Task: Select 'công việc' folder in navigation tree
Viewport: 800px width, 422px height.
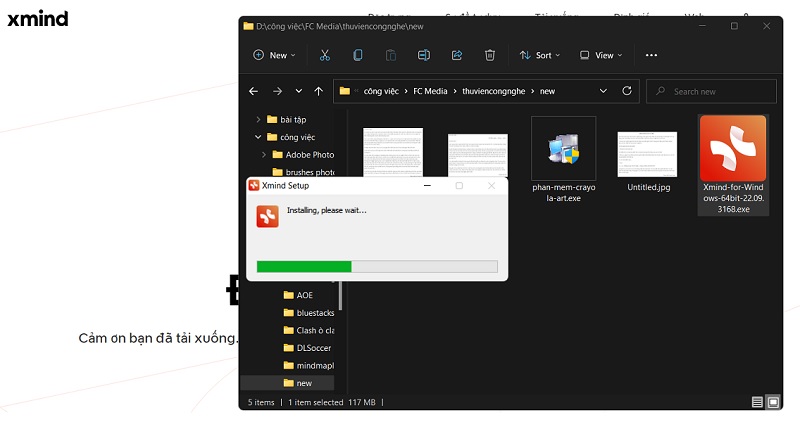Action: click(291, 137)
